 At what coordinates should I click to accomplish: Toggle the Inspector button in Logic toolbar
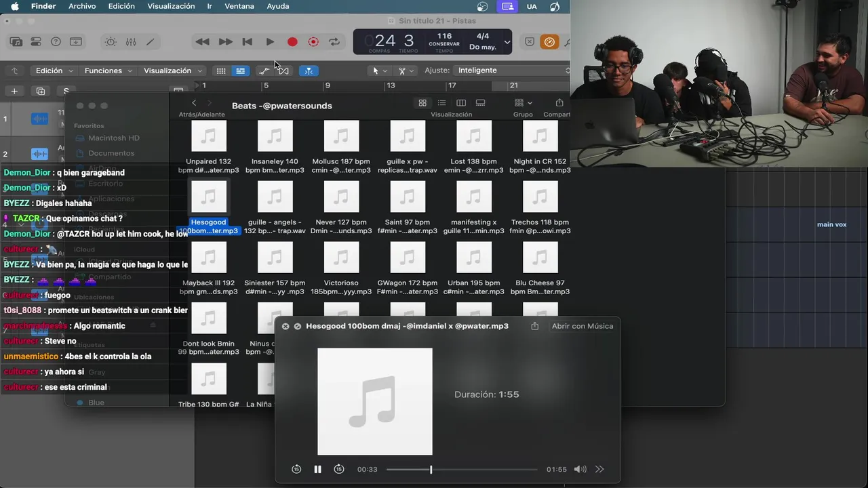[36, 42]
